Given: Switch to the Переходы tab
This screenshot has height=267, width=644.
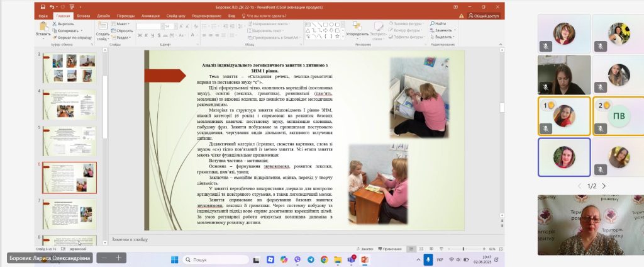Looking at the screenshot, I should point(126,16).
